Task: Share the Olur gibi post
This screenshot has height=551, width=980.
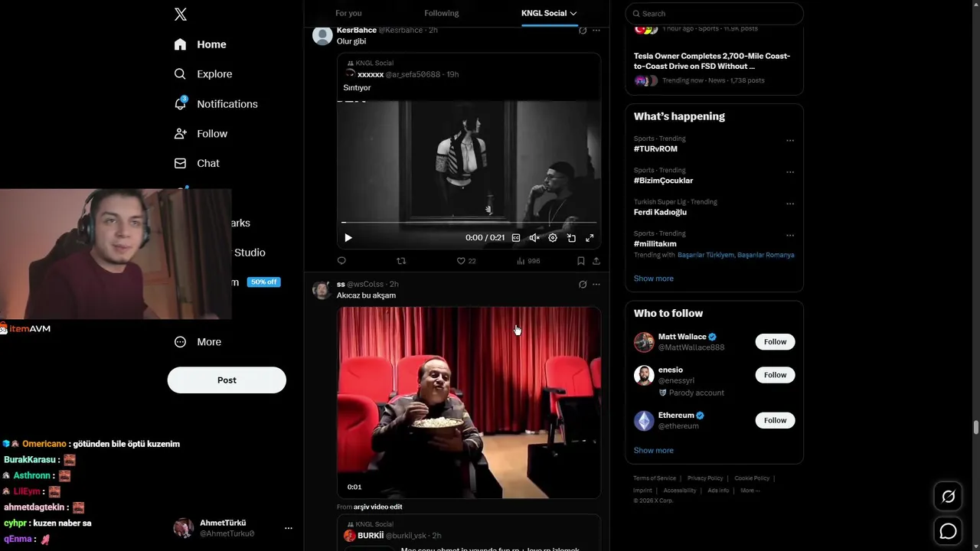Action: 596,261
